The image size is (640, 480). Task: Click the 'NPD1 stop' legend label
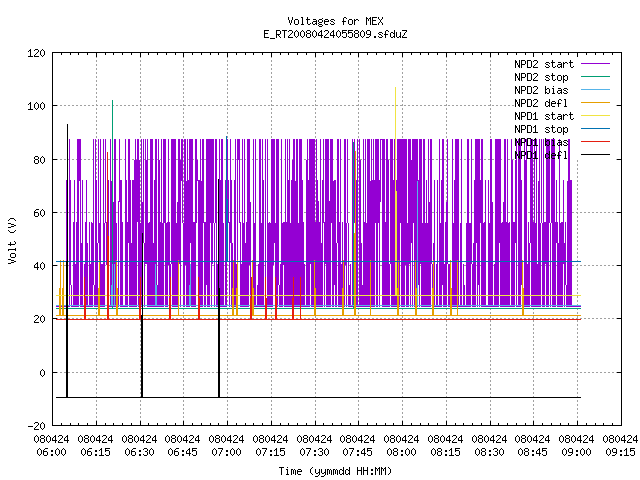pyautogui.click(x=541, y=129)
